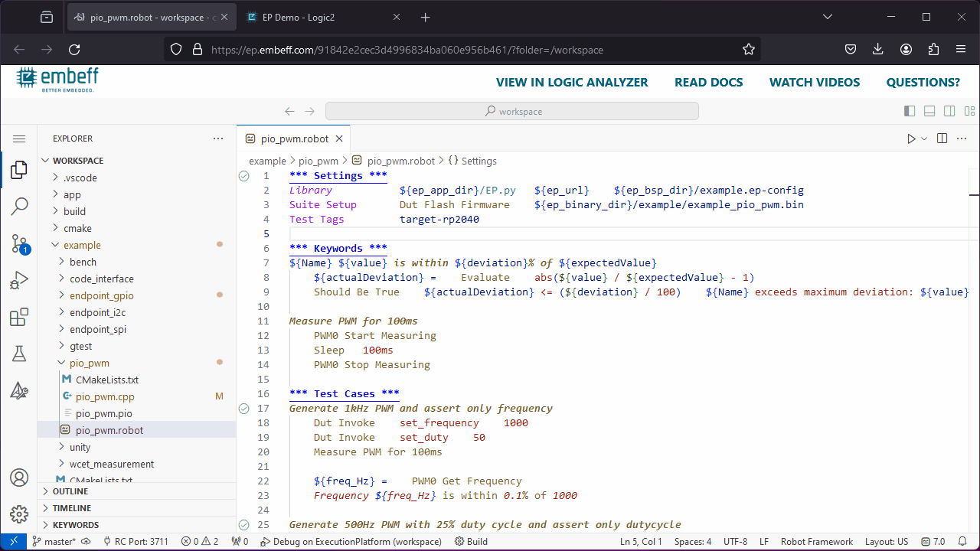Screen dimensions: 980x551
Task: Open the Run dropdown arrow next to play button
Action: tap(924, 139)
